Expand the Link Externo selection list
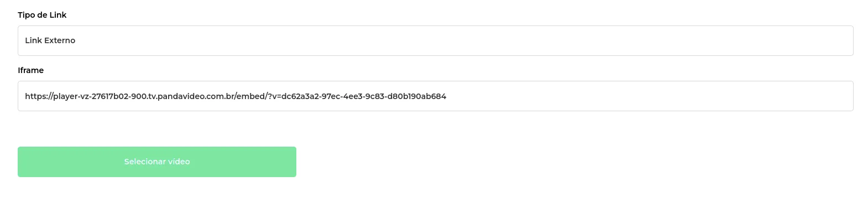Viewport: 868px width, 202px height. (x=435, y=40)
